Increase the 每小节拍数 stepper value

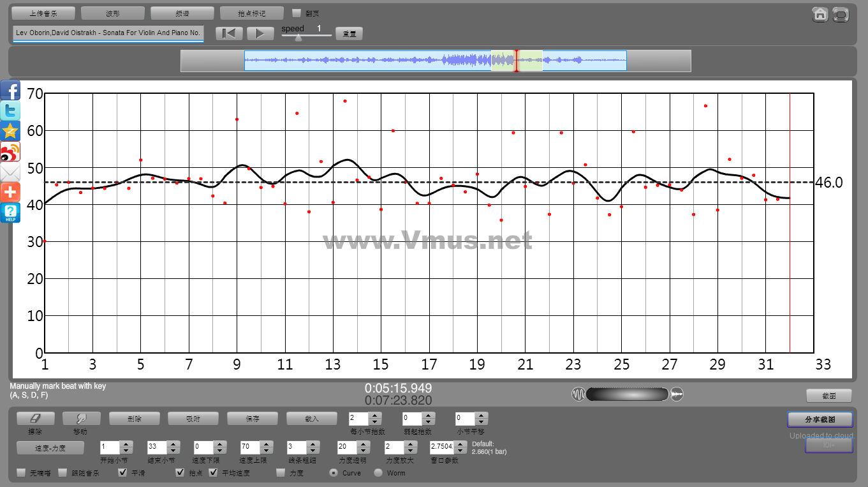click(375, 416)
